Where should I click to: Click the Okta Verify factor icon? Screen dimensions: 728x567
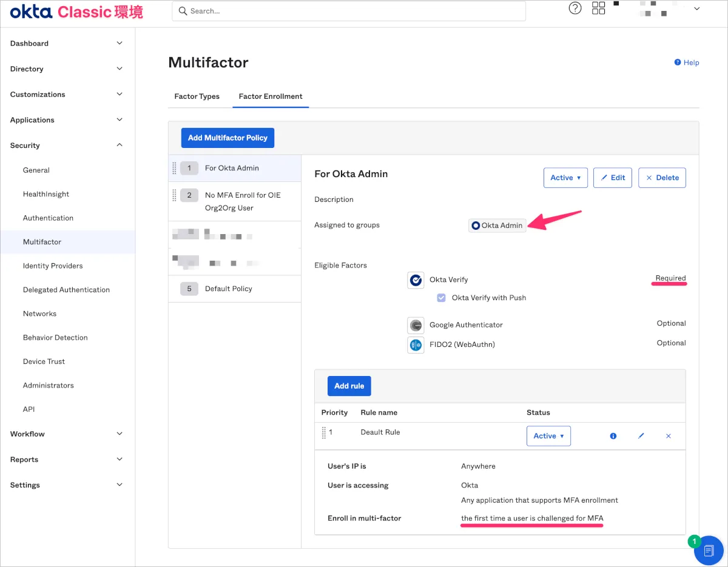[416, 280]
